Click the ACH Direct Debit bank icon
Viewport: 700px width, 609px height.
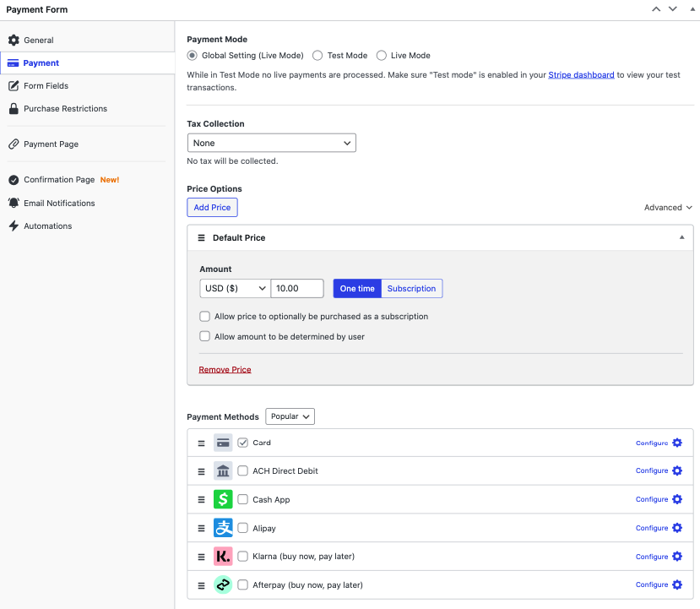tap(223, 471)
